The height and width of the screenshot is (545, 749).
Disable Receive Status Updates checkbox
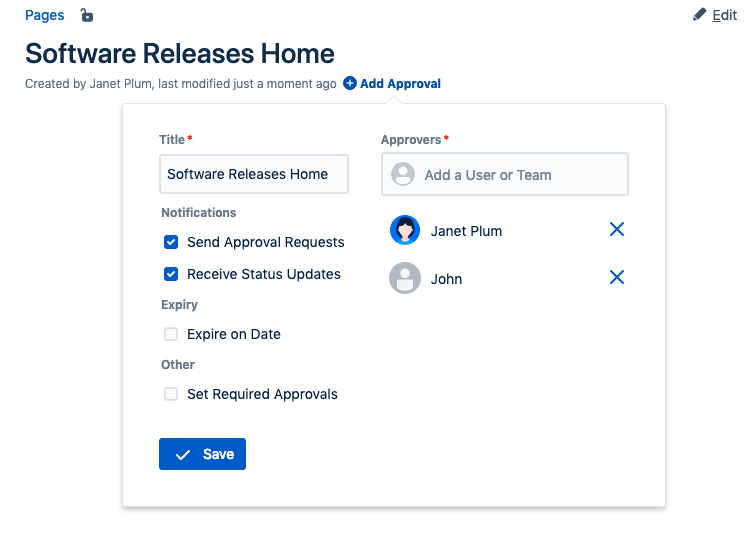(x=171, y=274)
